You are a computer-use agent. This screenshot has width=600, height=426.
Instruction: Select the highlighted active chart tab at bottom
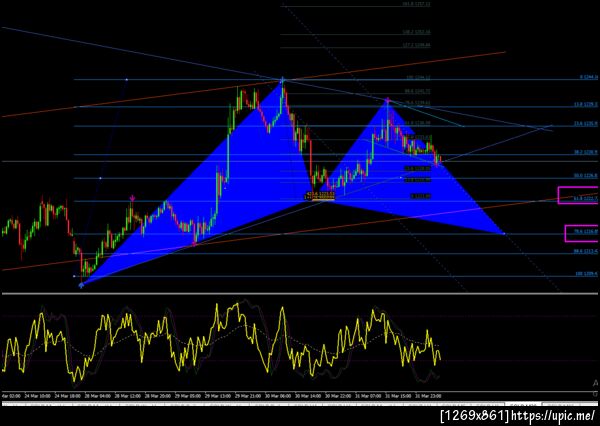tap(523, 404)
